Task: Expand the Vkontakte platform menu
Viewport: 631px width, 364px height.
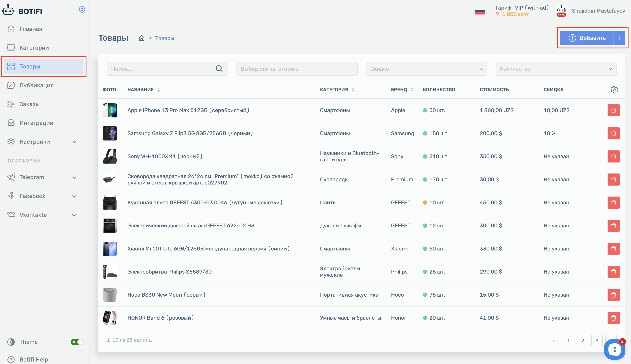Action: tap(42, 215)
